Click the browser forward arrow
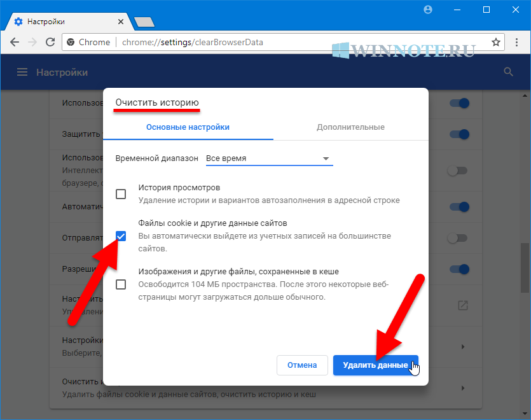 coord(32,42)
